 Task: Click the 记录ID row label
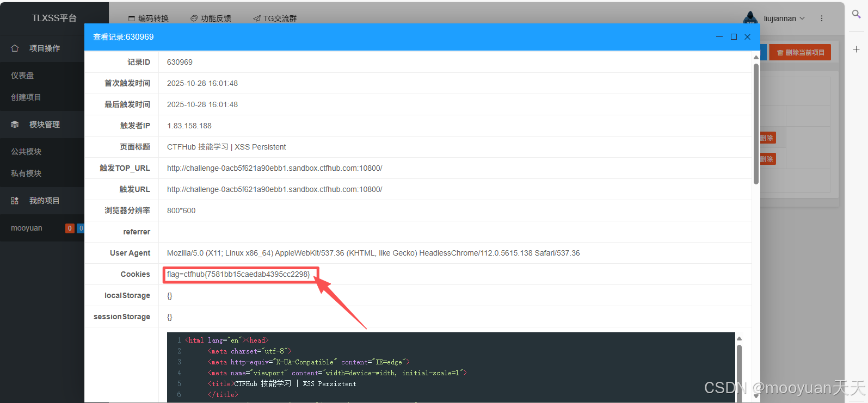139,62
